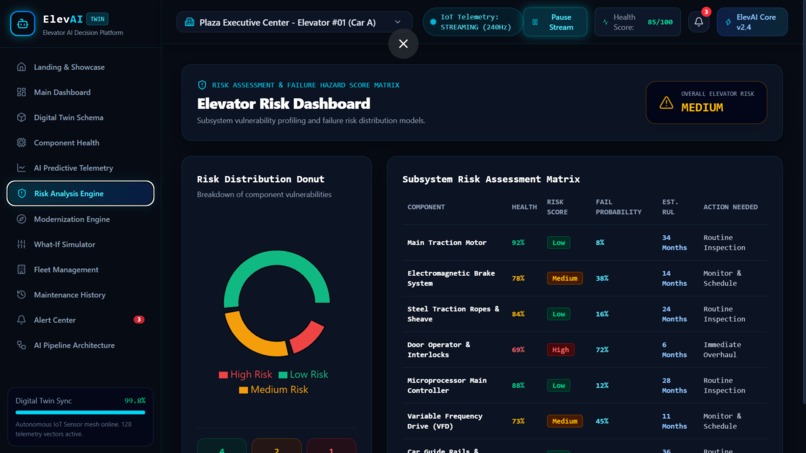Expand the elevator selector dropdown chevron

point(397,22)
